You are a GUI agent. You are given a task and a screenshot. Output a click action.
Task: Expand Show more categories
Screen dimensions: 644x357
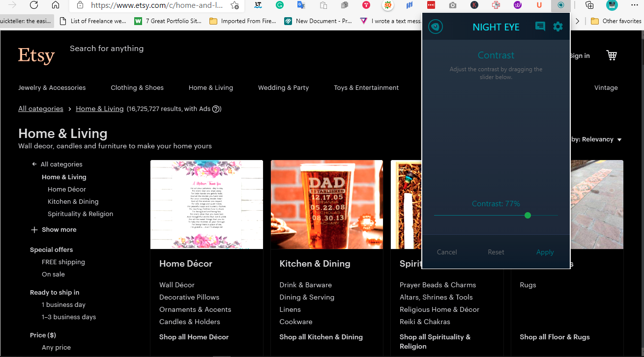click(x=54, y=229)
